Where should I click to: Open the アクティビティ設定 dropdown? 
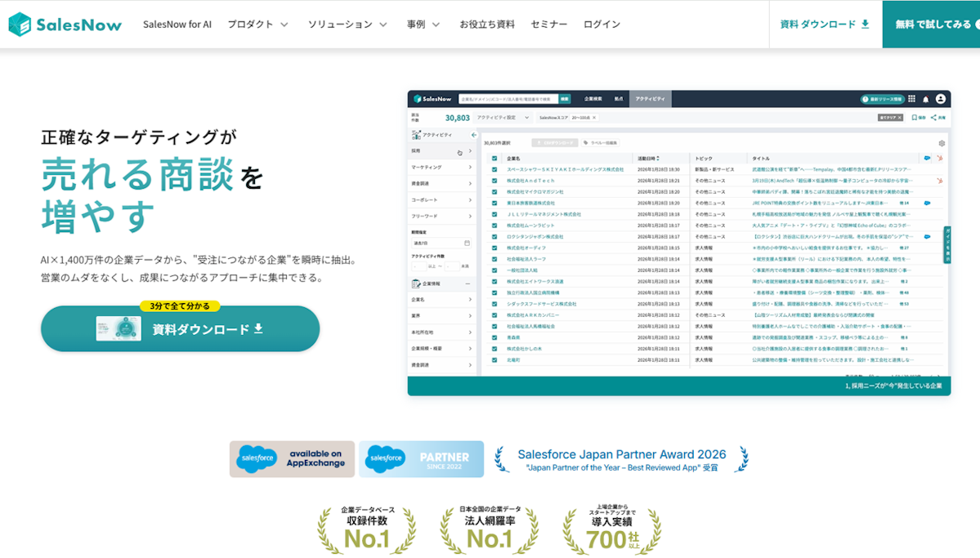(503, 118)
